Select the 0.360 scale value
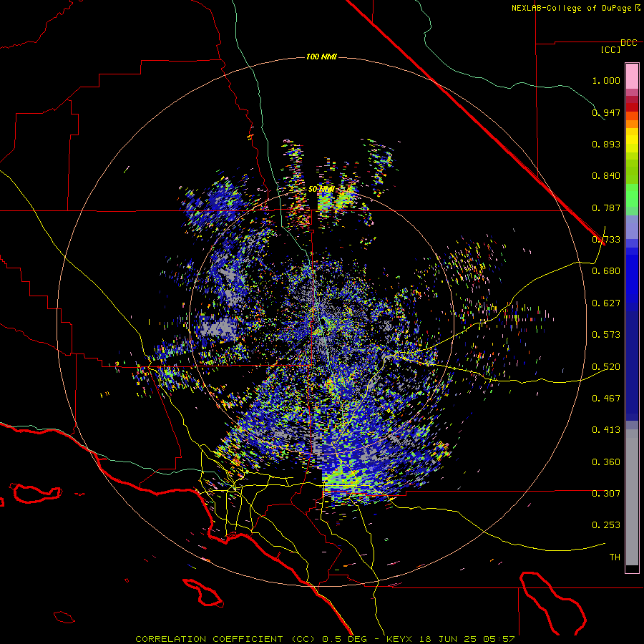Screen dimensions: 644x644 606,462
